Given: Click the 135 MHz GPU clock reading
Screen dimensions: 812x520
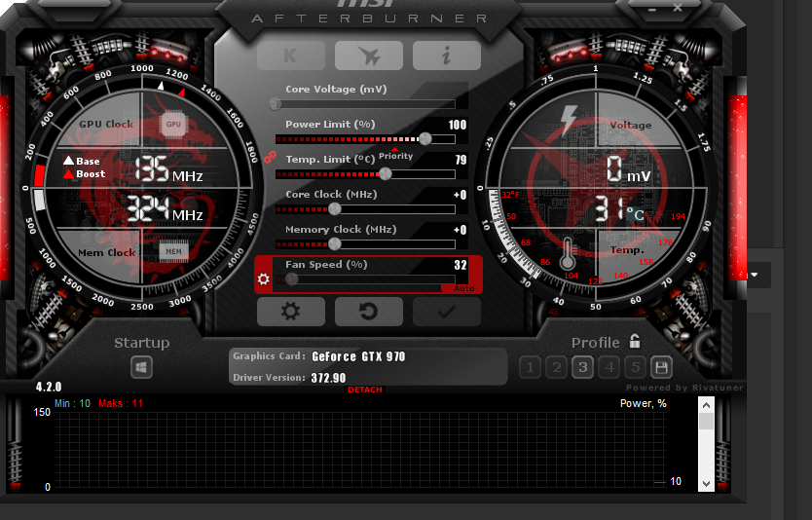Looking at the screenshot, I should [x=168, y=169].
